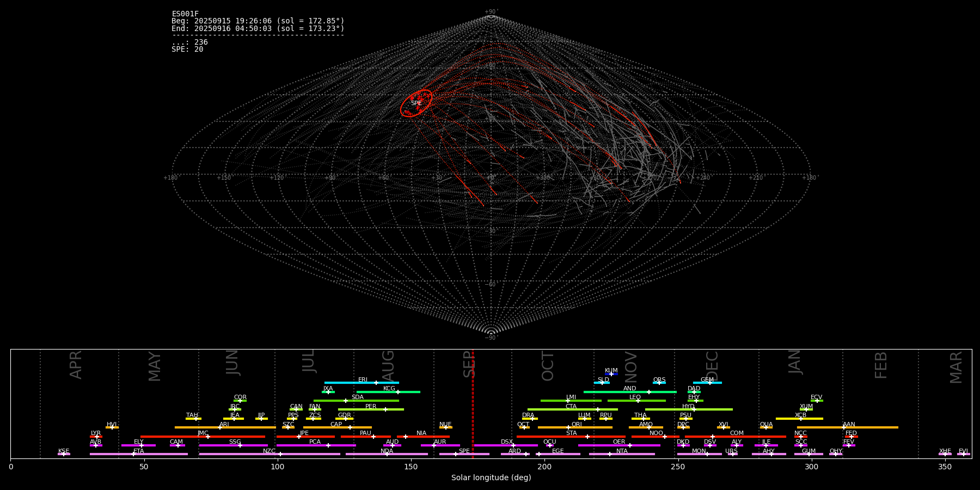Screen dimensions: 980x490
Task: Click the Beg timestamp line in the header
Action: [x=258, y=21]
